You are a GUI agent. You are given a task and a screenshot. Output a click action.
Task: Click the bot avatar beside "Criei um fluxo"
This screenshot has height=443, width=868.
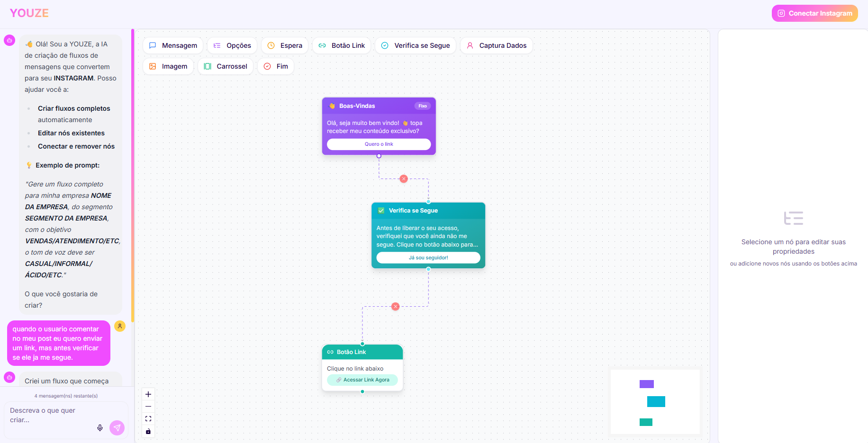click(9, 377)
